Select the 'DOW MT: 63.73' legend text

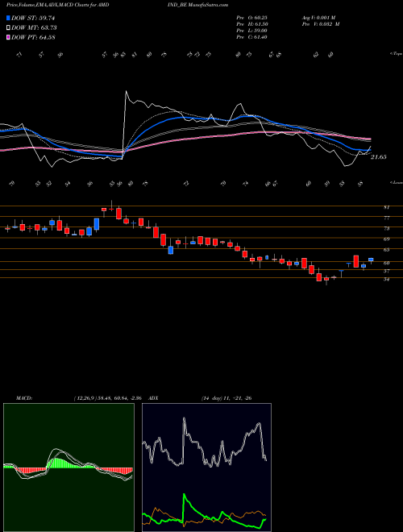click(34, 28)
